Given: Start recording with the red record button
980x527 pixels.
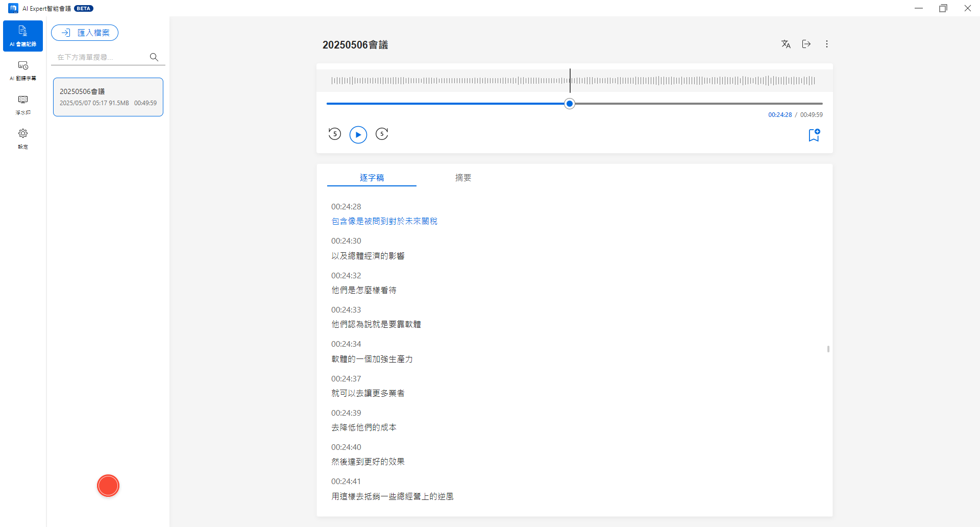Looking at the screenshot, I should coord(108,486).
